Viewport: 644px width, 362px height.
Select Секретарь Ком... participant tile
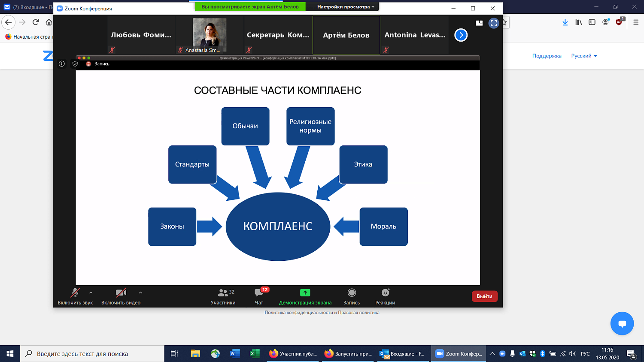[x=278, y=35]
